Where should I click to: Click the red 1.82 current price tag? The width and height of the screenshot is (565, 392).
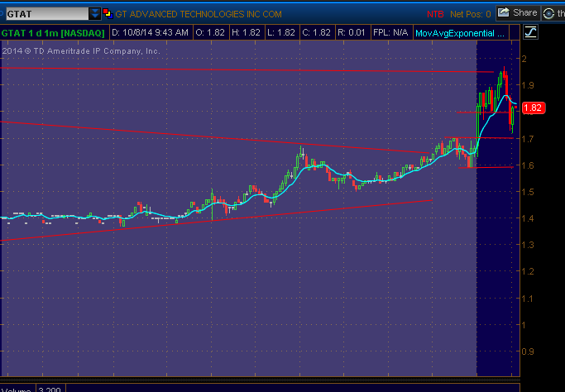click(x=533, y=108)
